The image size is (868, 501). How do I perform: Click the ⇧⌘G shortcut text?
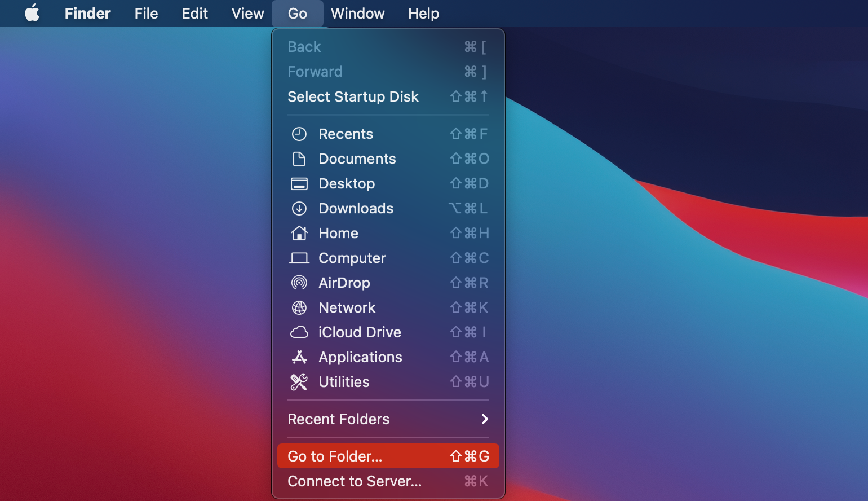click(x=470, y=456)
